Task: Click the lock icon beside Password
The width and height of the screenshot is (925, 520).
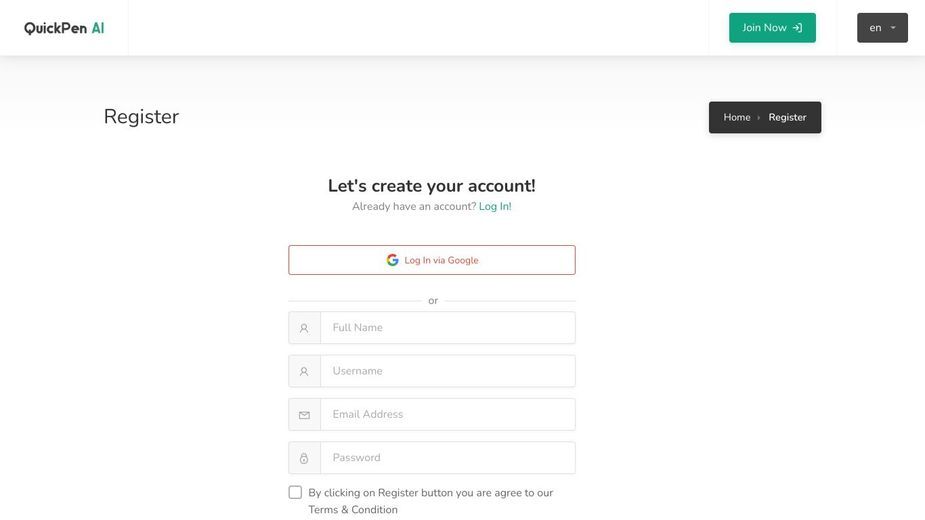Action: tap(304, 458)
